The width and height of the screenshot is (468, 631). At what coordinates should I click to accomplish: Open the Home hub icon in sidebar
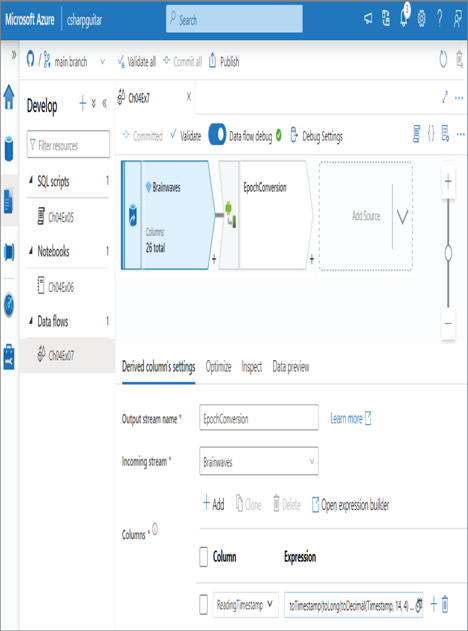coord(9,97)
